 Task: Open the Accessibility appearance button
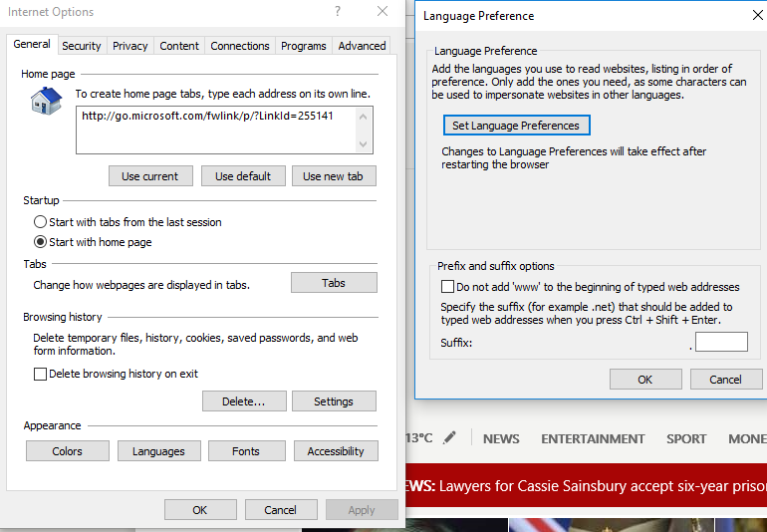(x=336, y=451)
